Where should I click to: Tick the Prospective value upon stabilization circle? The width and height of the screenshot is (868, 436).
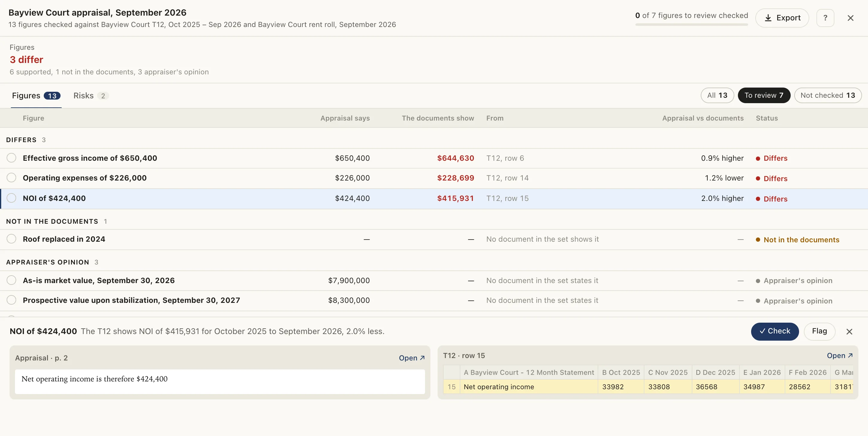tap(11, 300)
